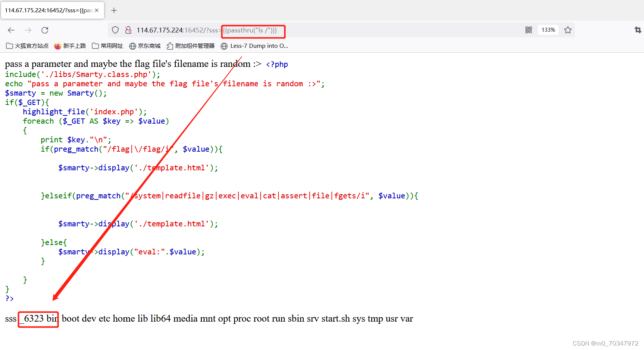Click inside the address bar URL field
The width and height of the screenshot is (644, 350).
point(336,30)
